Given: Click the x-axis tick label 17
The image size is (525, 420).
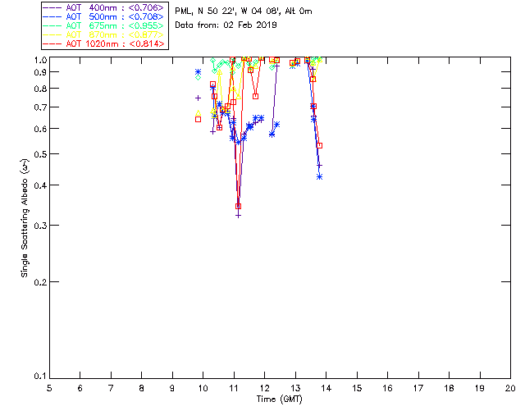Looking at the screenshot, I should (x=418, y=388).
